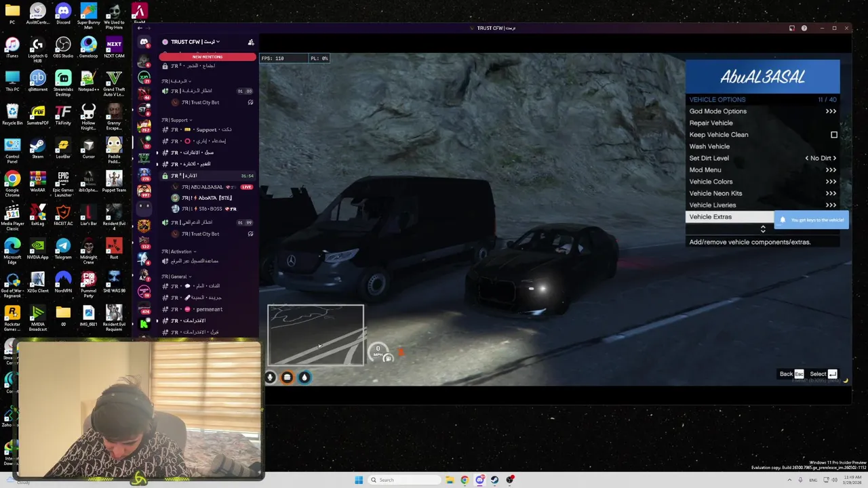Click Back Esc button prompt
868x488 pixels.
(791, 374)
